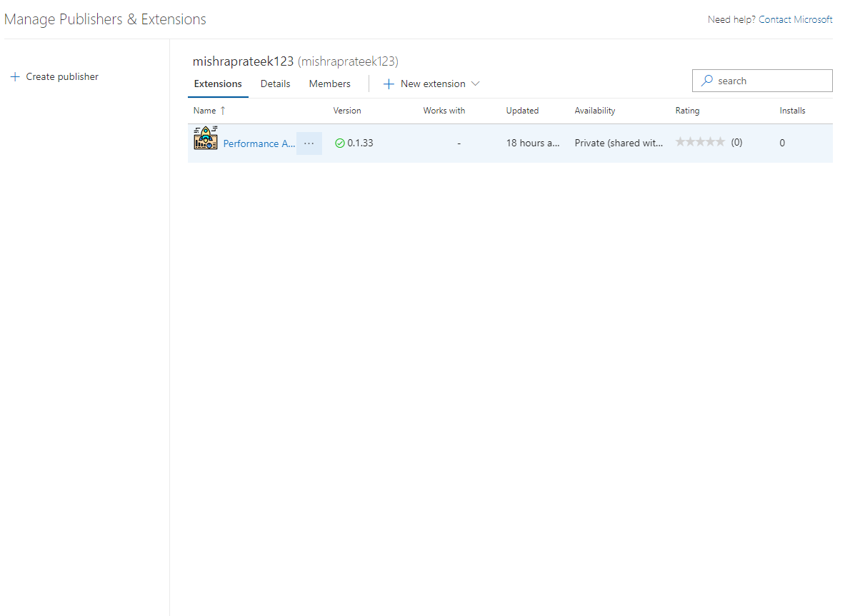Click the rating stars for Performance extension
The width and height of the screenshot is (850, 616).
(700, 142)
